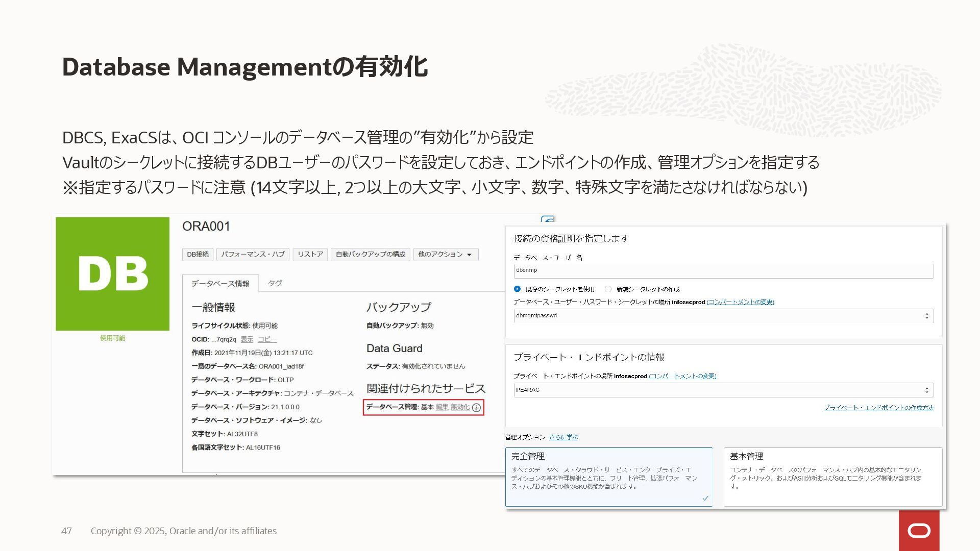The image size is (980, 551).
Task: Select 新規シークレットの作成 radio button
Action: [x=608, y=289]
